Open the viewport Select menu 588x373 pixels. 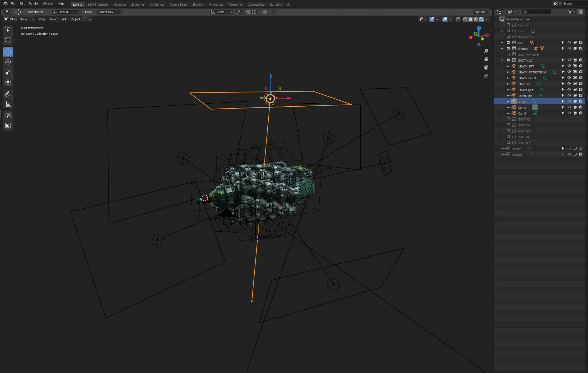click(x=54, y=19)
